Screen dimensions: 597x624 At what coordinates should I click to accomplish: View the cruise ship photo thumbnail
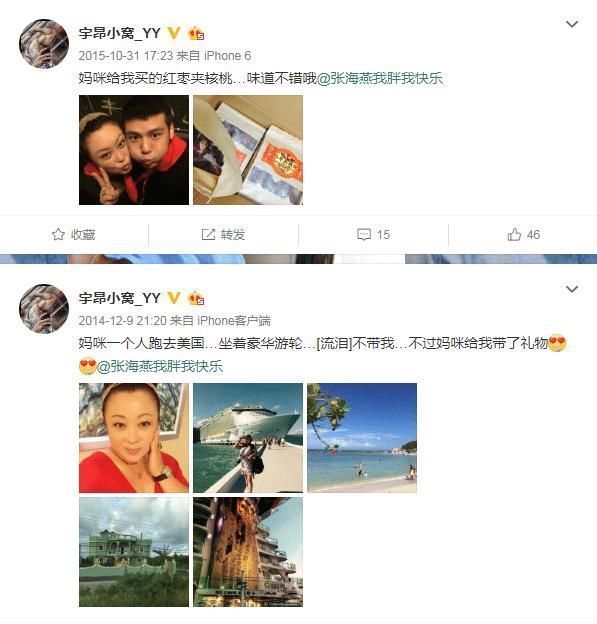pyautogui.click(x=248, y=438)
